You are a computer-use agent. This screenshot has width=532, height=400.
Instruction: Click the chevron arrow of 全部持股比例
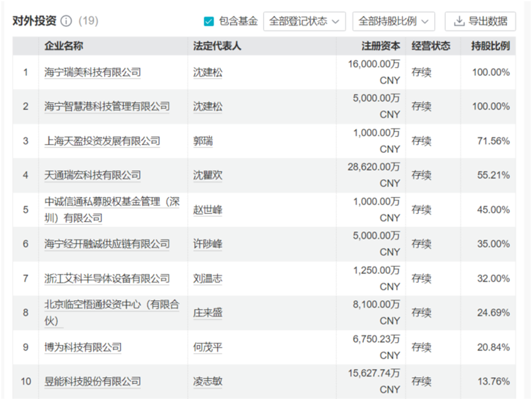click(424, 22)
